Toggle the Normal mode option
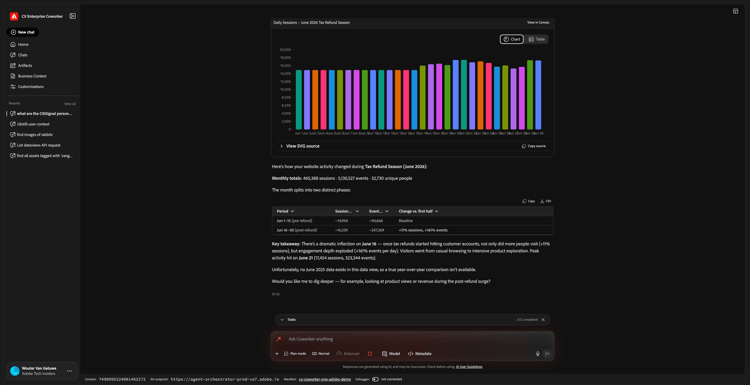The image size is (750, 385). click(x=321, y=354)
